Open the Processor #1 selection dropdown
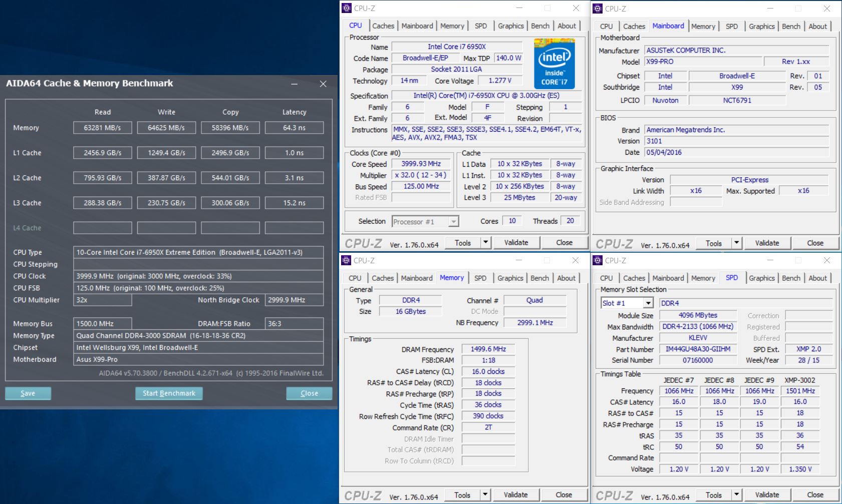842x504 pixels. (x=453, y=222)
